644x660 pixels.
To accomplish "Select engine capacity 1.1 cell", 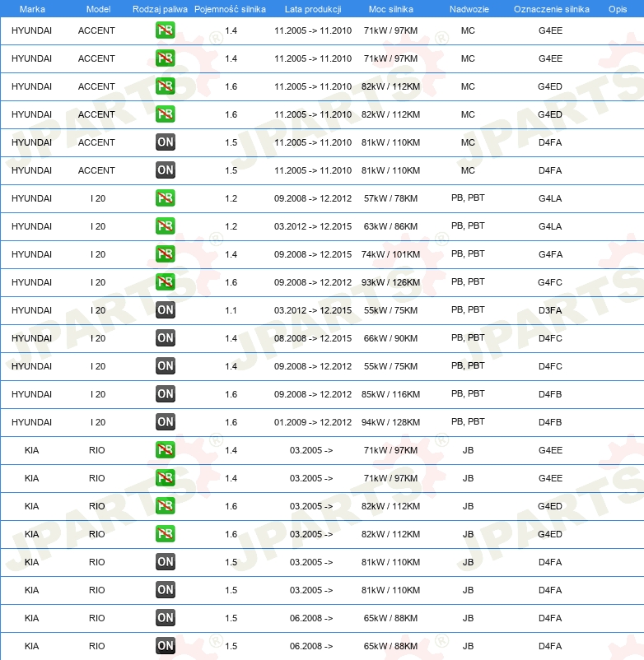I will click(231, 310).
